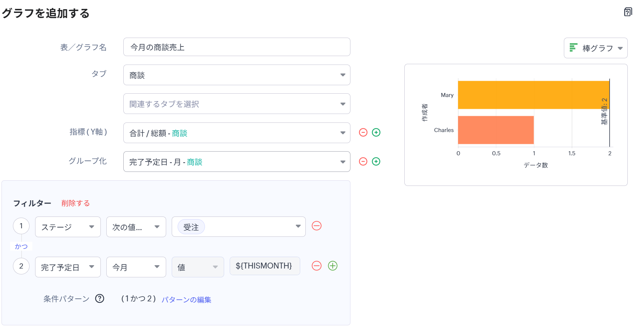
Task: Open the 条件パターン help question mark
Action: coord(100,299)
